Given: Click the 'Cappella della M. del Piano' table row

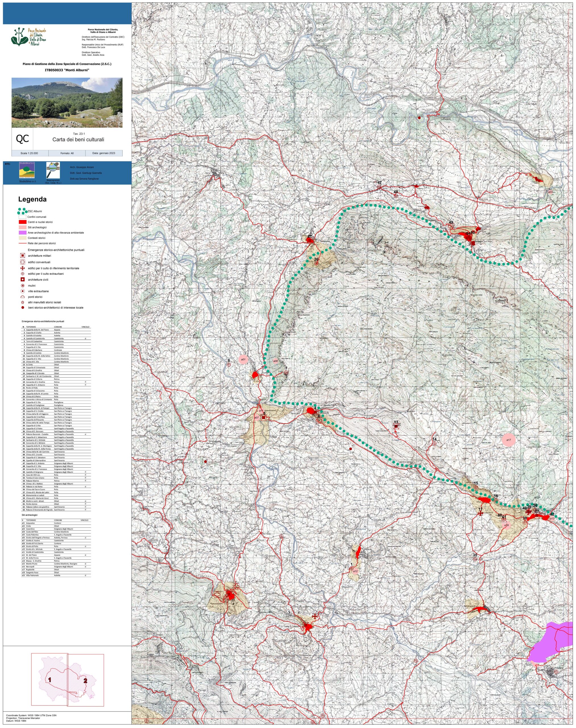Looking at the screenshot, I should coord(56,329).
